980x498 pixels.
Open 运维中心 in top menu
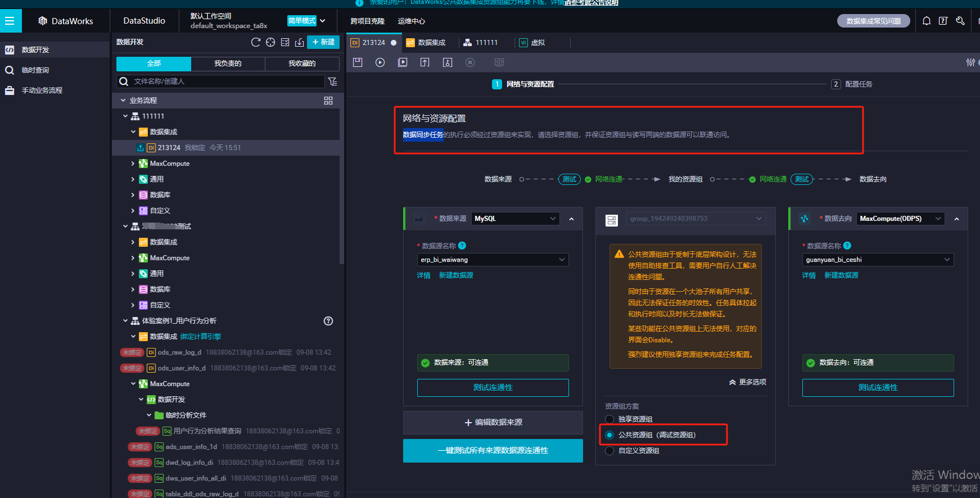412,21
